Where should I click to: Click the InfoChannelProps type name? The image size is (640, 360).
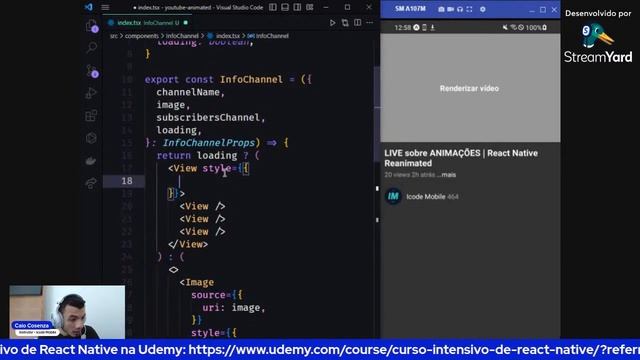[x=209, y=143]
